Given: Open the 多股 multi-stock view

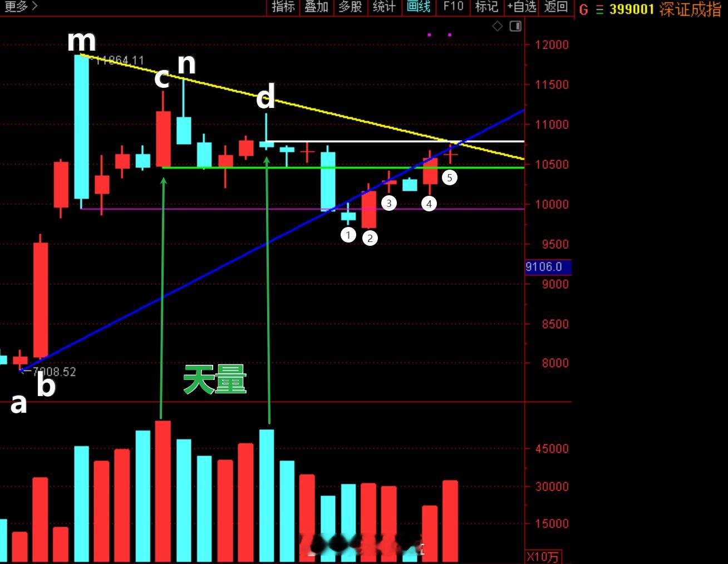Looking at the screenshot, I should click(x=351, y=7).
